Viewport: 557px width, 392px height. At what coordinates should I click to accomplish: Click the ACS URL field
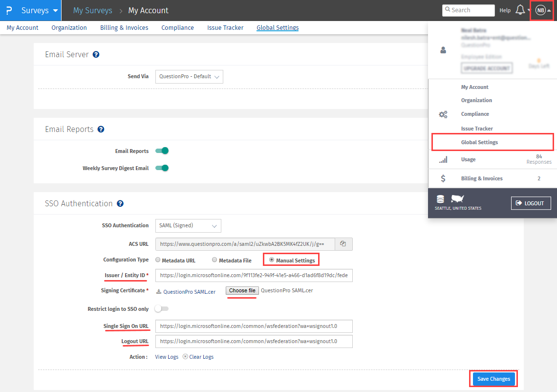[245, 244]
